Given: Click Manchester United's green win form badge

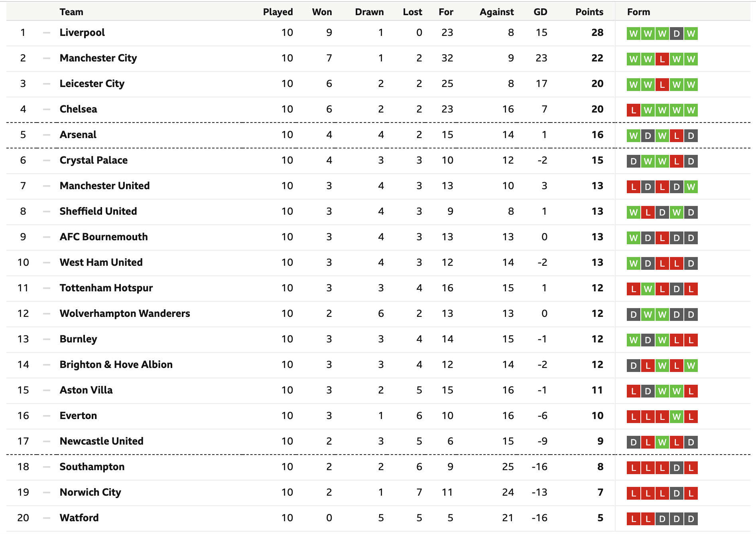Looking at the screenshot, I should click(691, 187).
